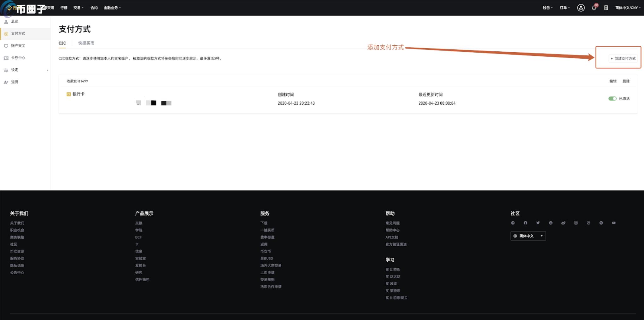Screen dimensions: 644x320
Task: Open footer link 场外大宗交易
Action: pyautogui.click(x=271, y=266)
